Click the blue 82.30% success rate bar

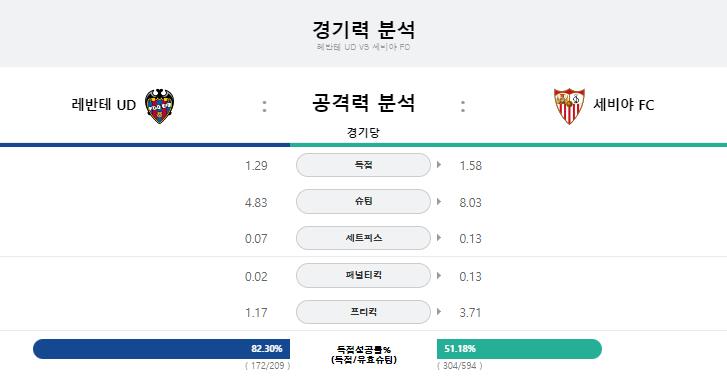click(161, 349)
